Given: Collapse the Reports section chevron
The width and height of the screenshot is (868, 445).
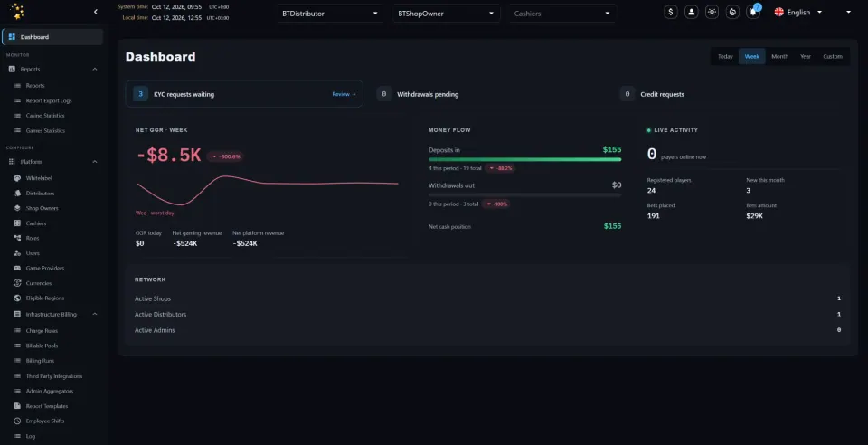Looking at the screenshot, I should [x=95, y=69].
